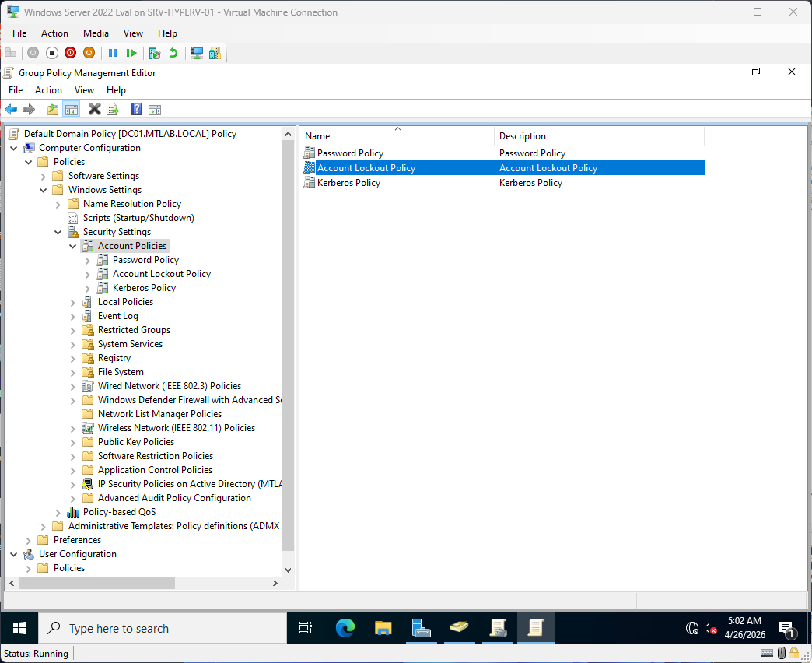Select Account Lockout Policy in the tree
Viewport: 812px width, 663px height.
point(162,274)
